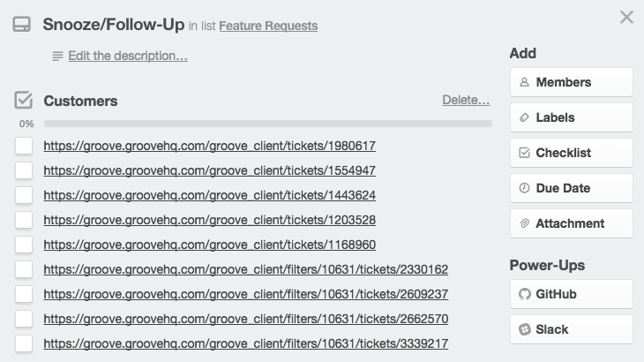Tick the checkbox for ticket 1443624
Image resolution: width=644 pixels, height=362 pixels.
(24, 195)
